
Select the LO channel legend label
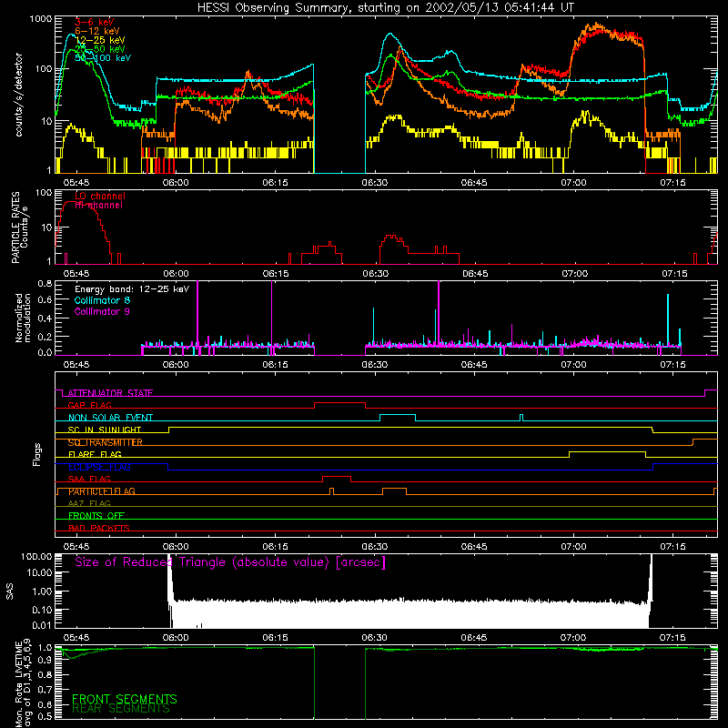click(100, 196)
